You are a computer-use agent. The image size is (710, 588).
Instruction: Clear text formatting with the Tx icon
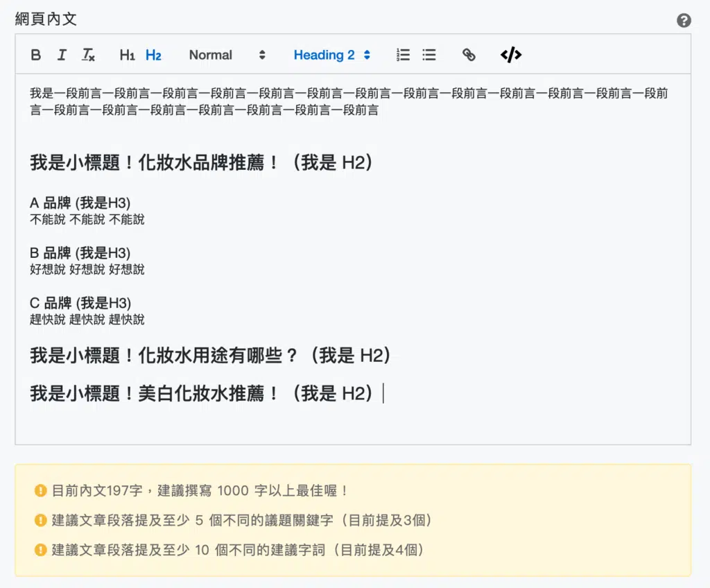click(88, 55)
